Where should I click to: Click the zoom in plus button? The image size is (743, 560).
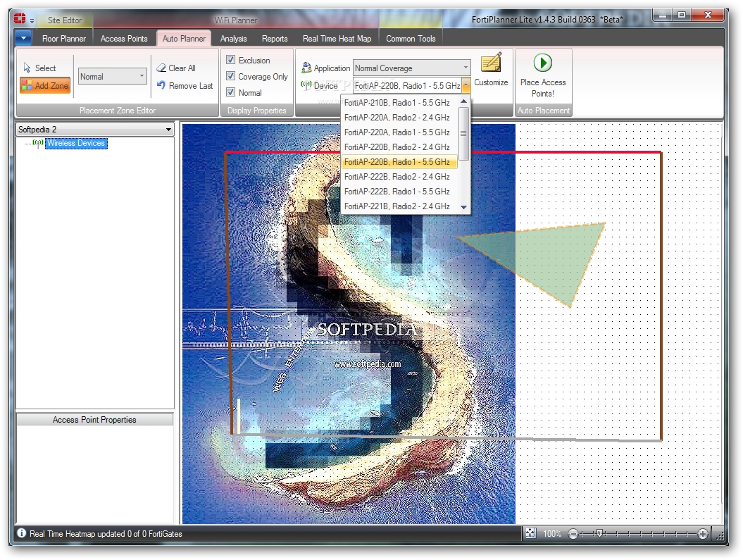click(x=703, y=534)
